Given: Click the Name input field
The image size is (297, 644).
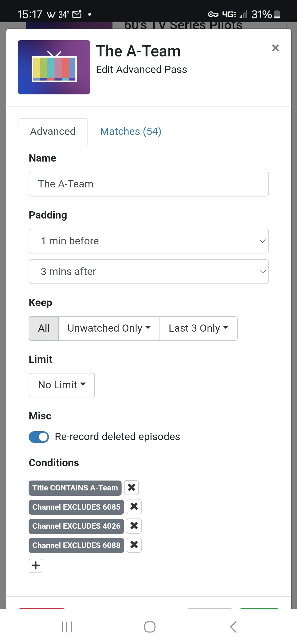Looking at the screenshot, I should tap(149, 184).
